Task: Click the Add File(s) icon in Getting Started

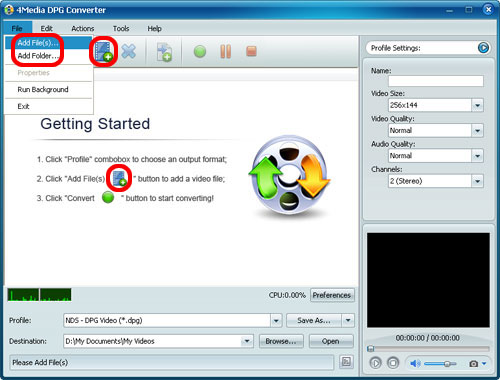Action: pyautogui.click(x=119, y=178)
